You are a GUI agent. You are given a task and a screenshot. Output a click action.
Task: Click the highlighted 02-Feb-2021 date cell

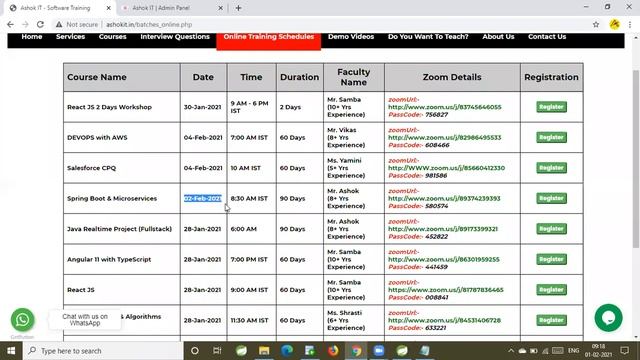tap(203, 198)
